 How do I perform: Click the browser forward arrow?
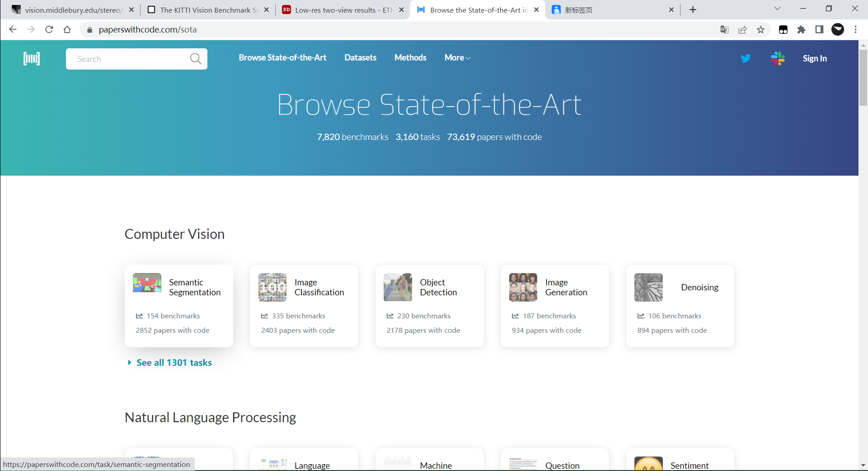[x=31, y=29]
